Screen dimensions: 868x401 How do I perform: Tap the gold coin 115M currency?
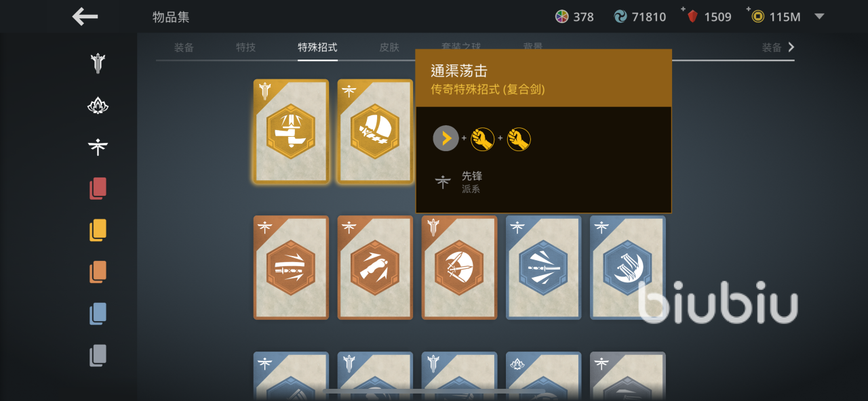point(776,16)
